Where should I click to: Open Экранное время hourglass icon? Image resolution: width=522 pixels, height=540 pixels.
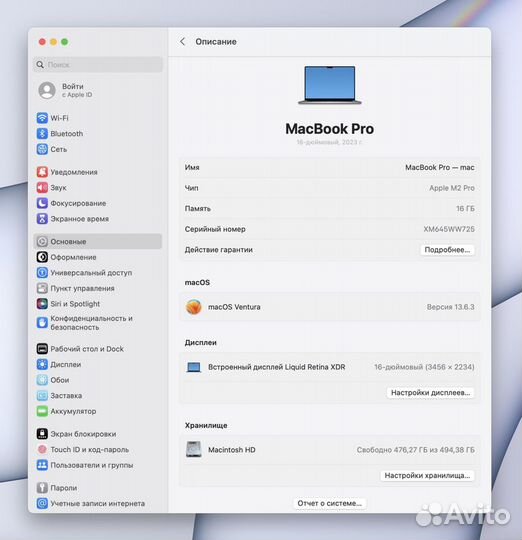pyautogui.click(x=42, y=219)
